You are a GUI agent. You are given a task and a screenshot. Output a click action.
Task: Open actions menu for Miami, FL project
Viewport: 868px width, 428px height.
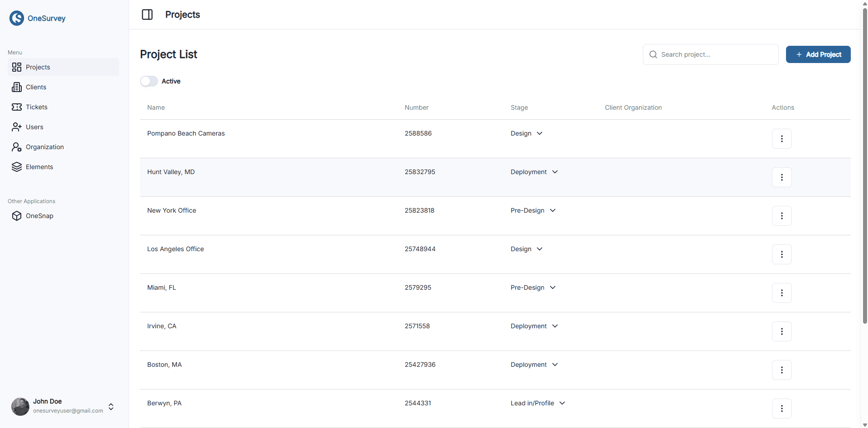point(781,292)
